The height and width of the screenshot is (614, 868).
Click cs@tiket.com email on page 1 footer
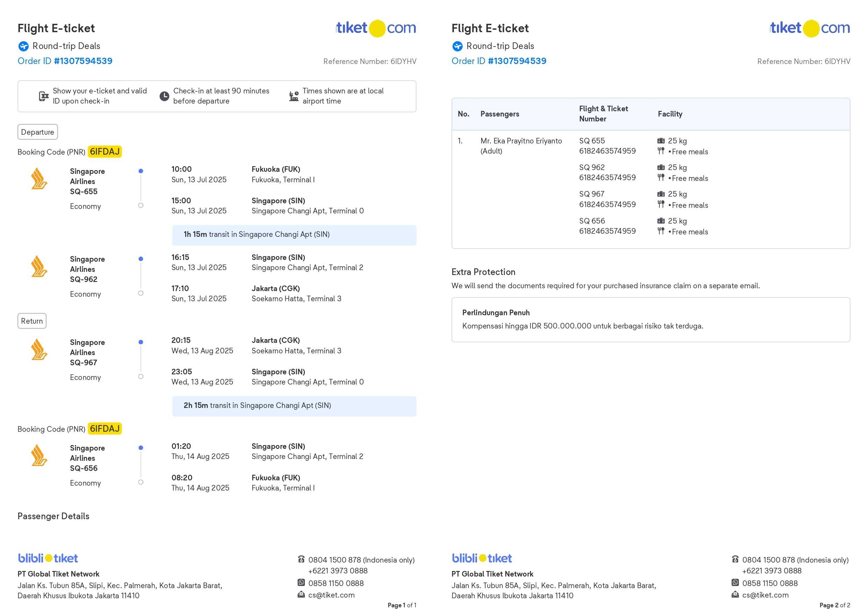click(331, 595)
